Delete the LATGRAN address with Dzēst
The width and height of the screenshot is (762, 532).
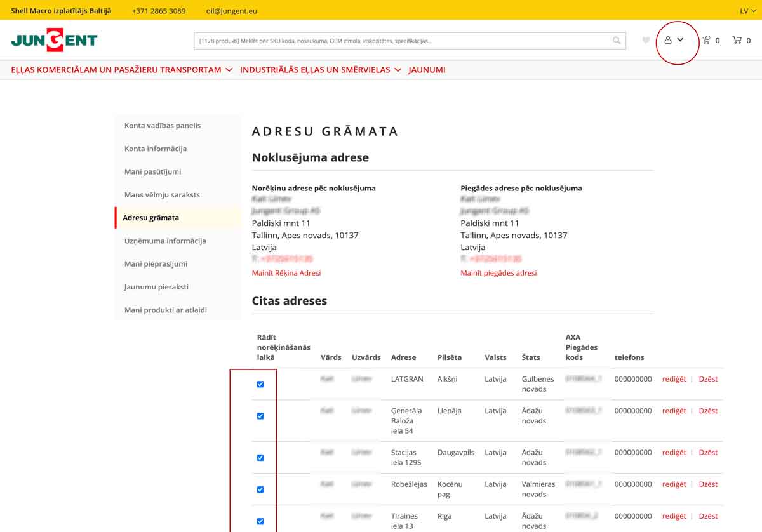tap(708, 379)
